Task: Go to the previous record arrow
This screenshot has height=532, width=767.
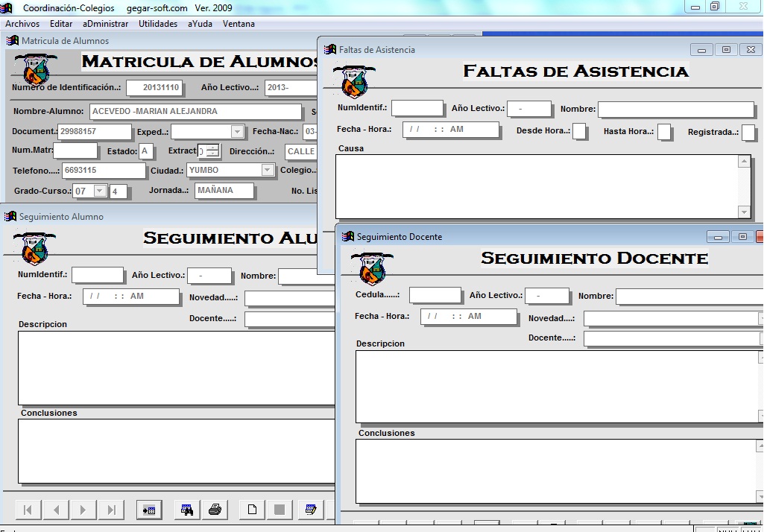Action: pos(56,510)
